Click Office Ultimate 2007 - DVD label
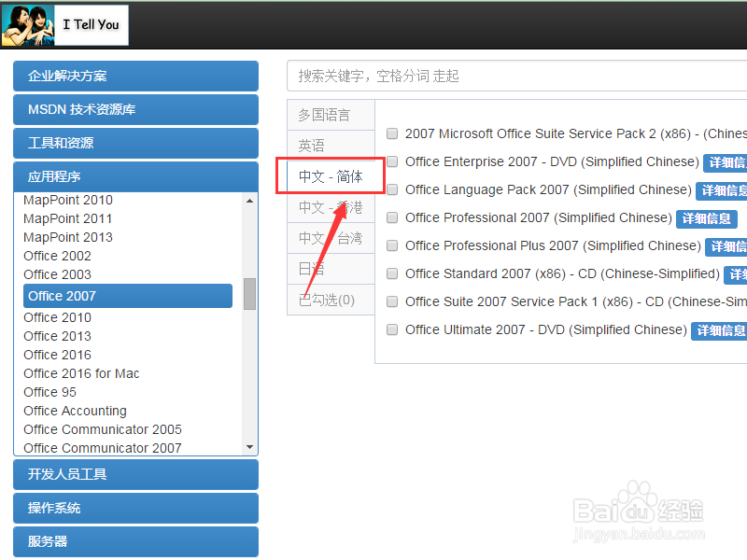Image resolution: width=747 pixels, height=560 pixels. (546, 329)
